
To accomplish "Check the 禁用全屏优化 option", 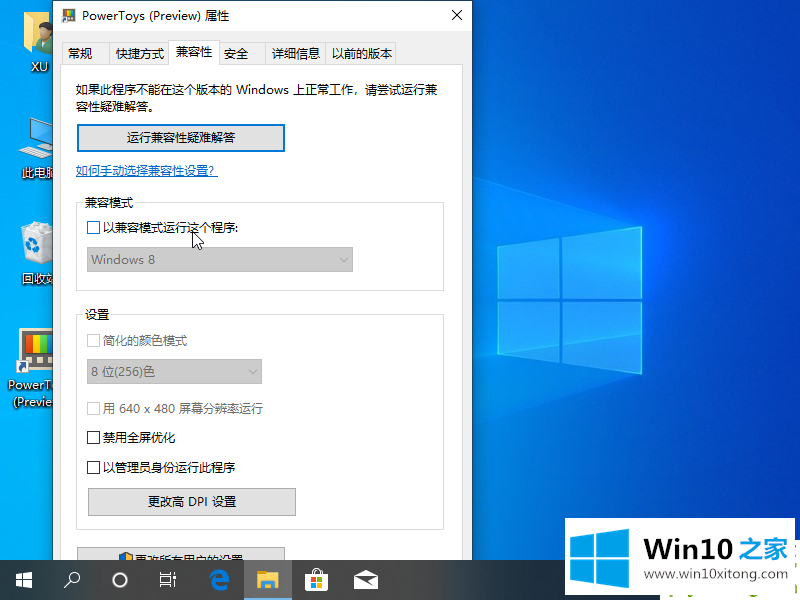I will [94, 438].
